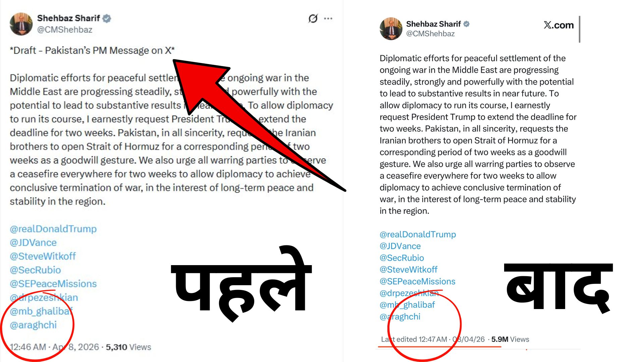Click the Last edited 12:47 AM label
644x362 pixels.
pyautogui.click(x=414, y=340)
